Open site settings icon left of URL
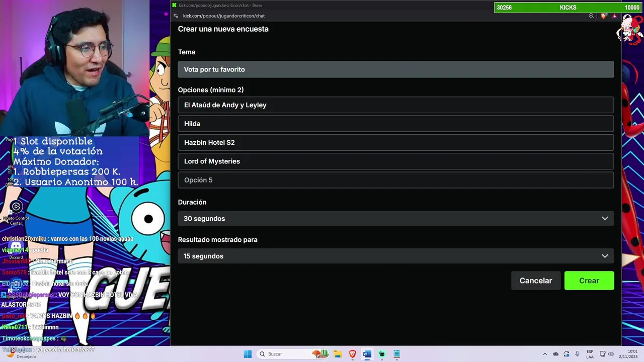644x362 pixels. [x=176, y=16]
